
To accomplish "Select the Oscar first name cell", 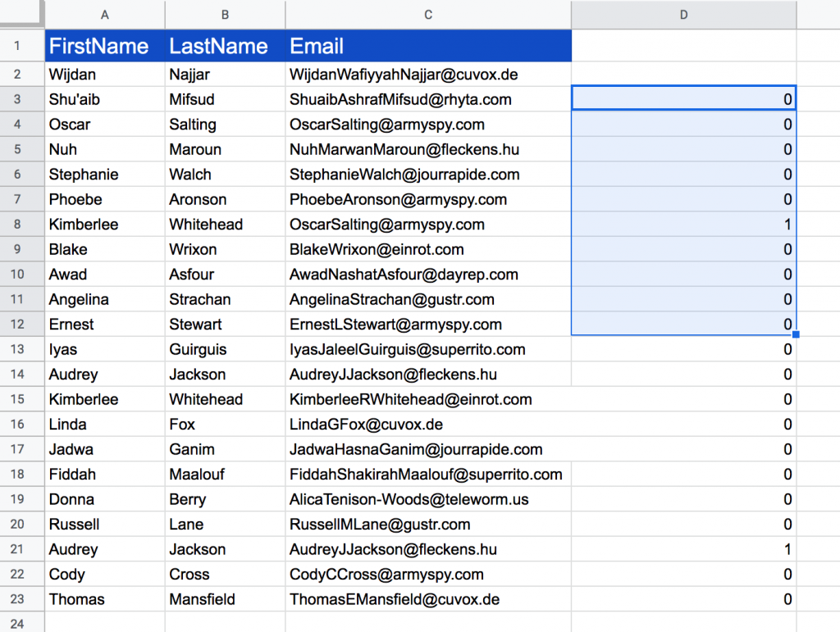I will point(105,124).
